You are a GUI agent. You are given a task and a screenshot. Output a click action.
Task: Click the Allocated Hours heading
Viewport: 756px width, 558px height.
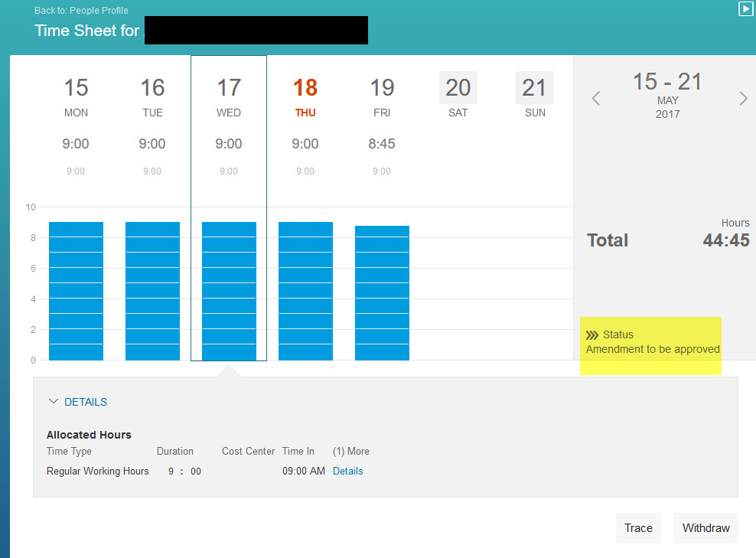tap(89, 435)
